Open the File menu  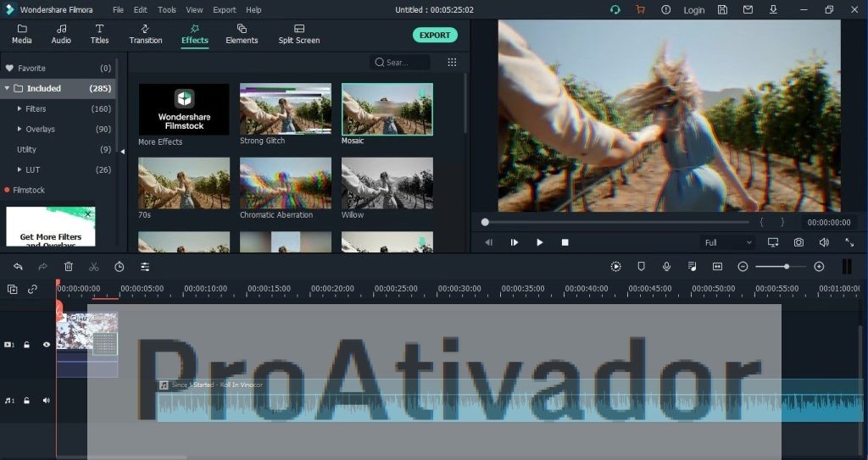coord(118,10)
